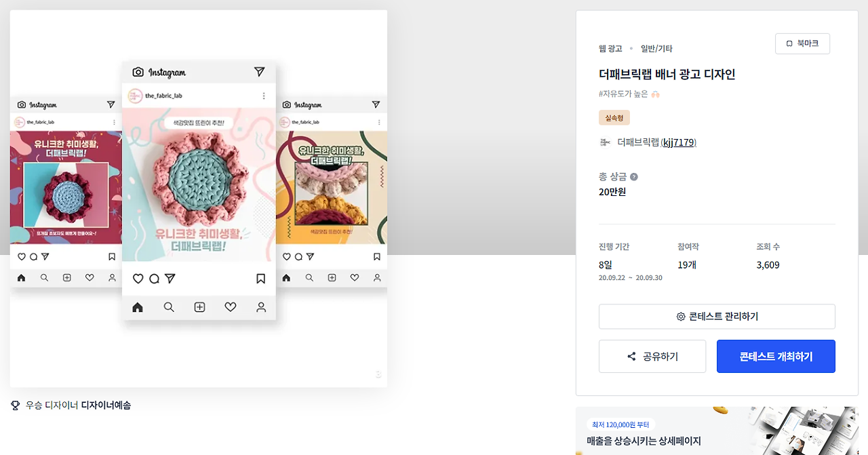Click the 총 상금 help question icon

(x=634, y=177)
